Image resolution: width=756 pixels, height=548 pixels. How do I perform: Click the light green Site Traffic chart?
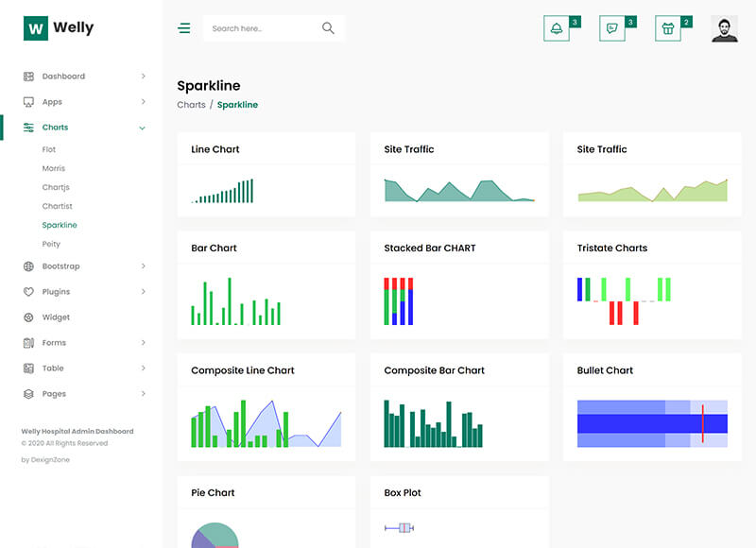(x=653, y=190)
